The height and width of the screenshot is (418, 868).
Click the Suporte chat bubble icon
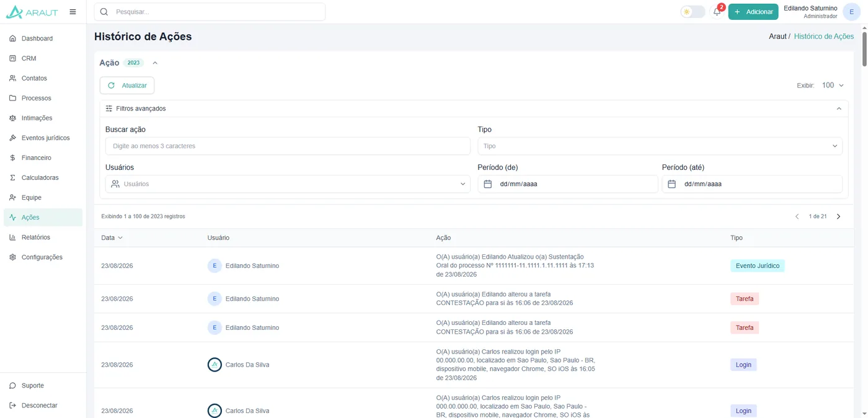pyautogui.click(x=12, y=385)
